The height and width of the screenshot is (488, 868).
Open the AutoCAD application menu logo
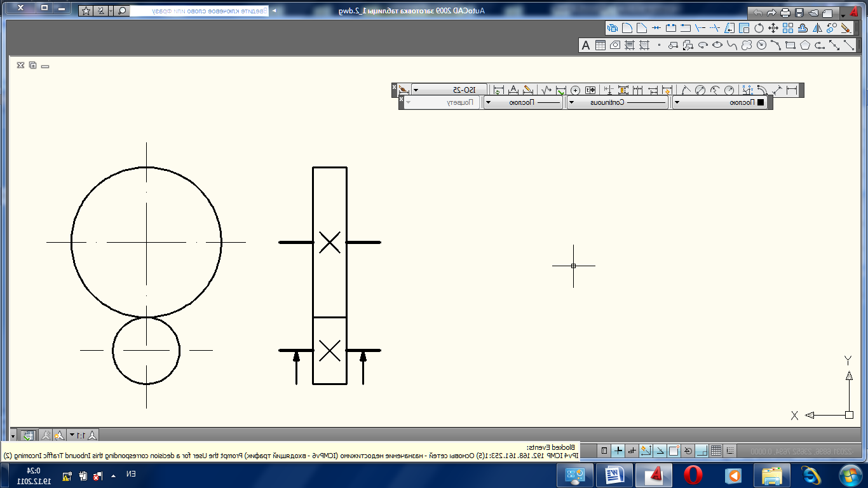854,11
